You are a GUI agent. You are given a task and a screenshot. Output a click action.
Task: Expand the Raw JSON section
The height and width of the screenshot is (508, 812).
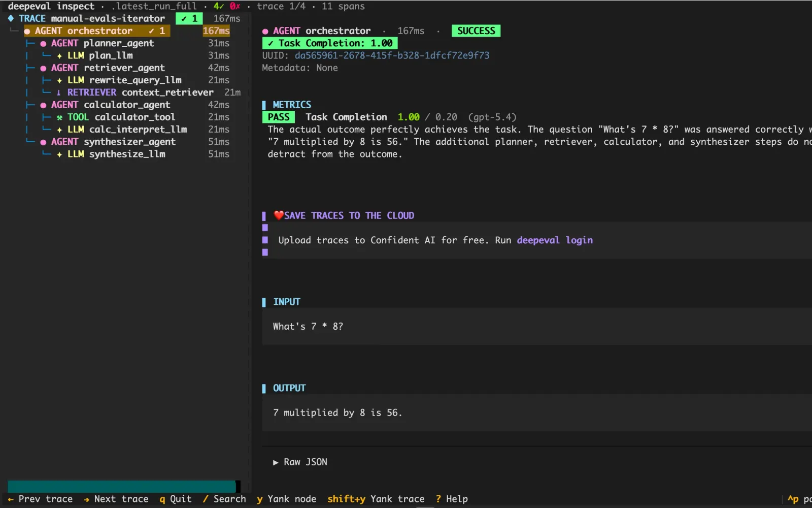coord(300,462)
